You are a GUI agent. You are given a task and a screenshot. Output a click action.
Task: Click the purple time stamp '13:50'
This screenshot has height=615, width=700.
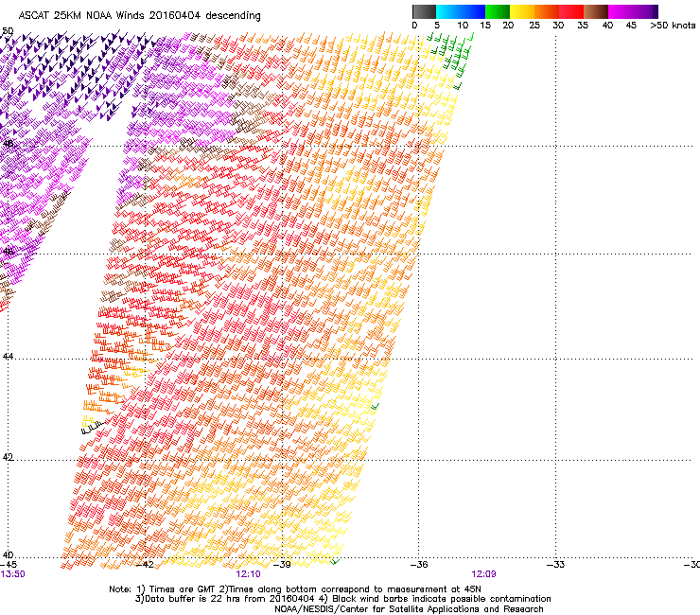pos(13,574)
